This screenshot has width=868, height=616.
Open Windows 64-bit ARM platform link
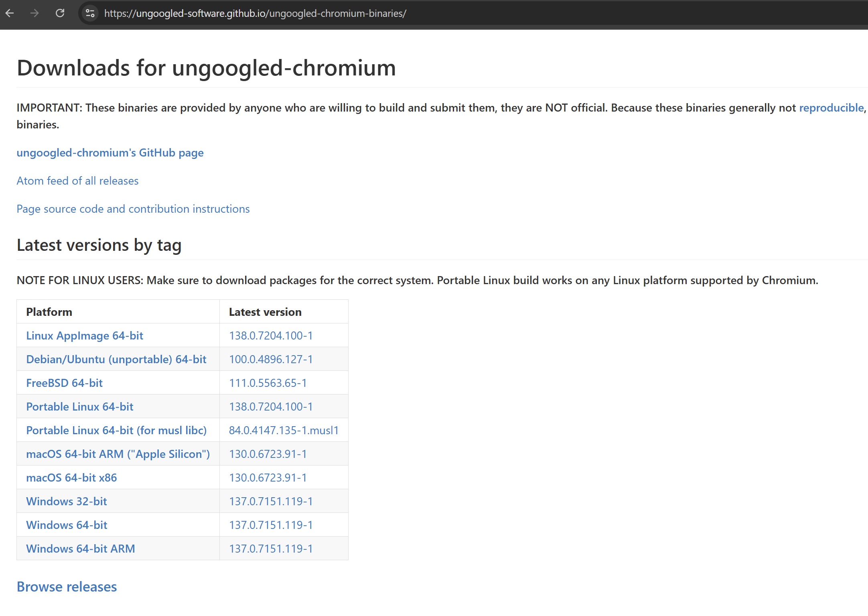81,549
